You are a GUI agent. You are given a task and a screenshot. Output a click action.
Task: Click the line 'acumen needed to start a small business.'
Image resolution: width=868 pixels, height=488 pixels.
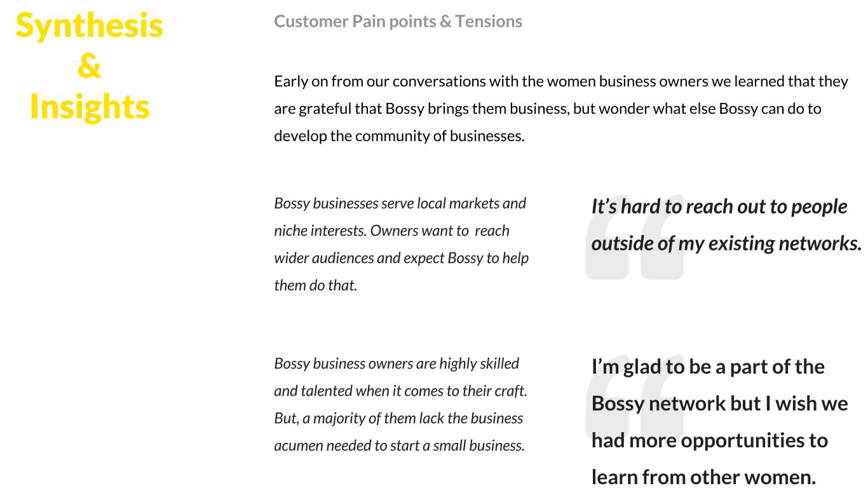pos(399,445)
